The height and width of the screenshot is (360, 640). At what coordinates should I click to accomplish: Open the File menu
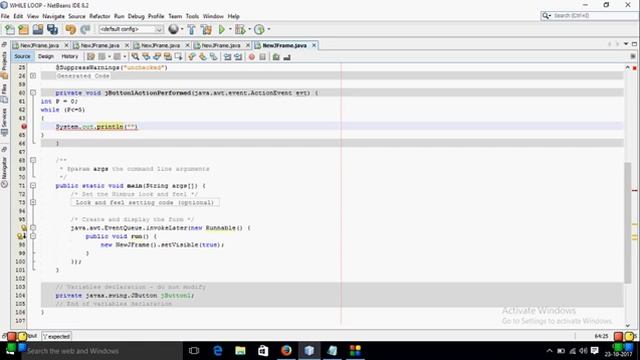click(x=5, y=16)
